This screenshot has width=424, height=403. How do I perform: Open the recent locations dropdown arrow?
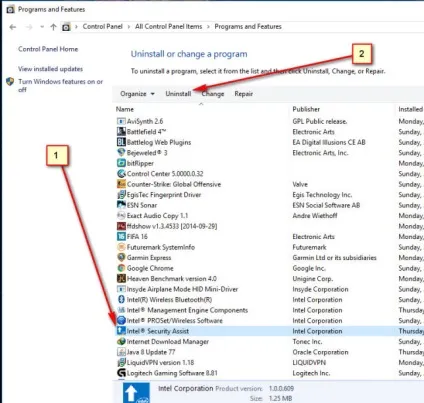(42, 27)
